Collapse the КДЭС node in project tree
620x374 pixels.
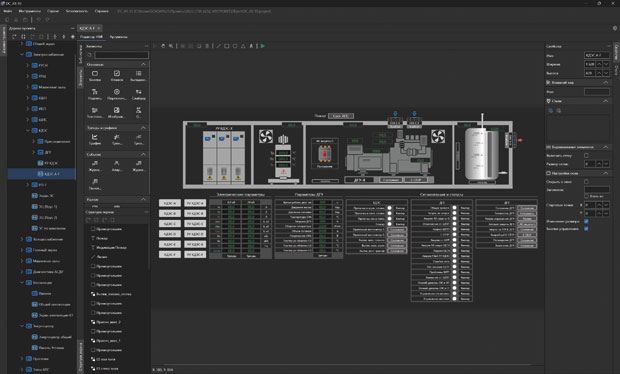pos(28,130)
